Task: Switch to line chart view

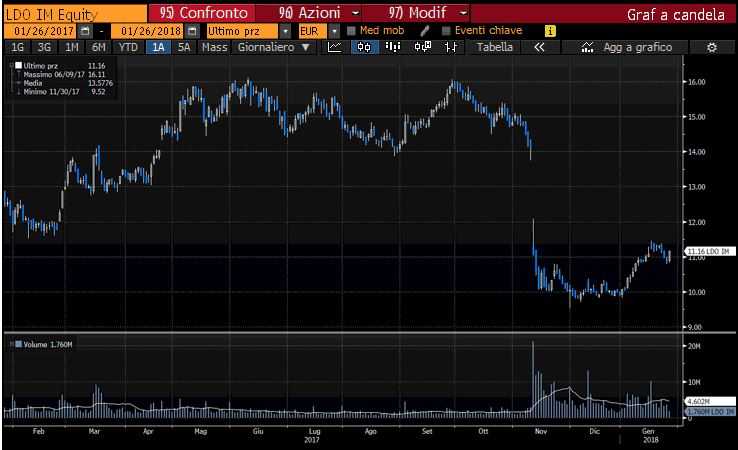Action: [x=335, y=47]
